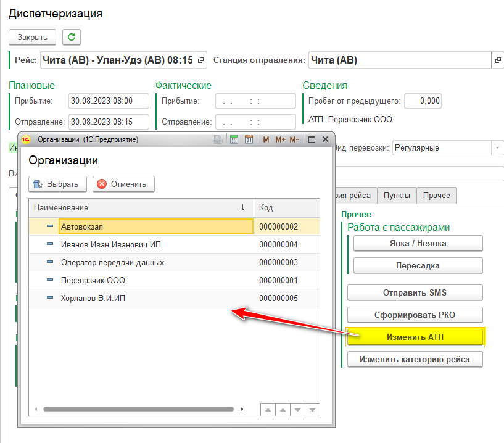Image resolution: width=504 pixels, height=443 pixels.
Task: Expand the Вид перевозки dropdown
Action: pyautogui.click(x=497, y=148)
